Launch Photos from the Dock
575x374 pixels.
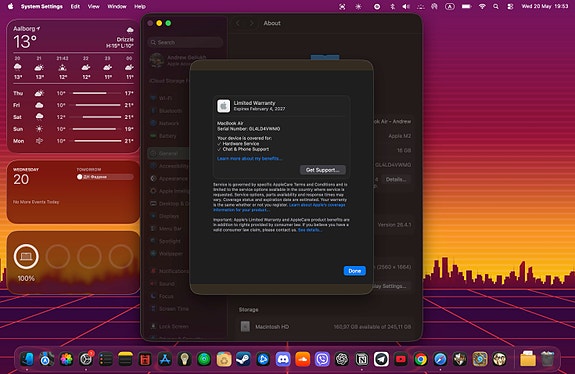coord(66,359)
